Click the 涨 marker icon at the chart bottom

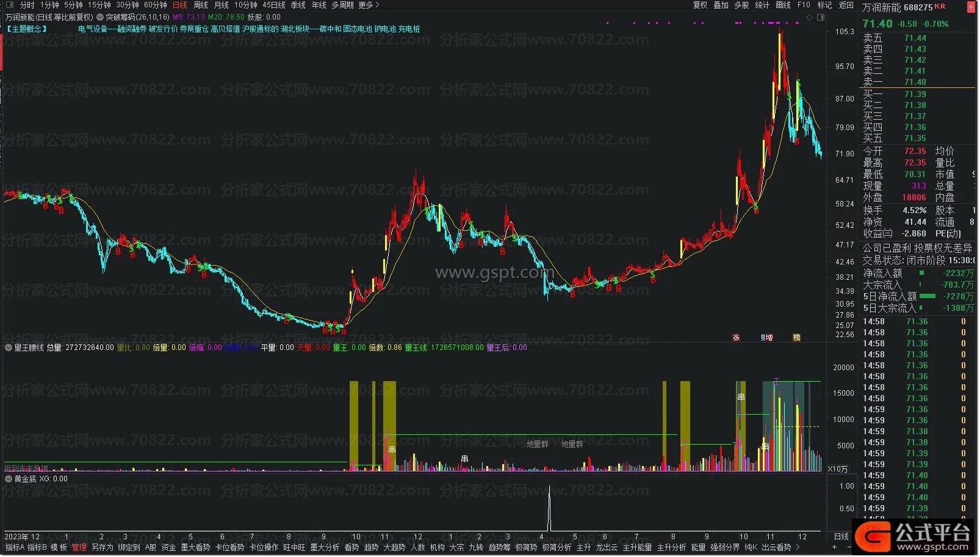pos(736,338)
